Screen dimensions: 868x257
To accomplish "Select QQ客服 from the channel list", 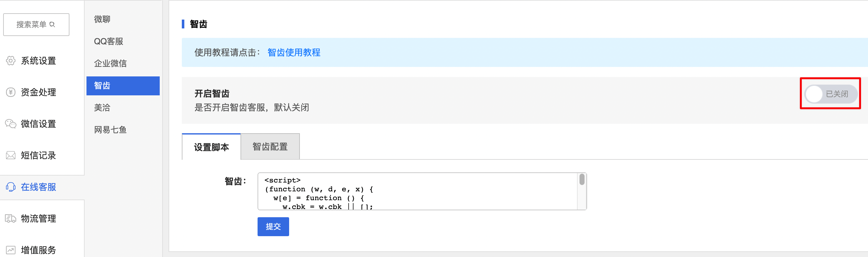I will pos(109,41).
